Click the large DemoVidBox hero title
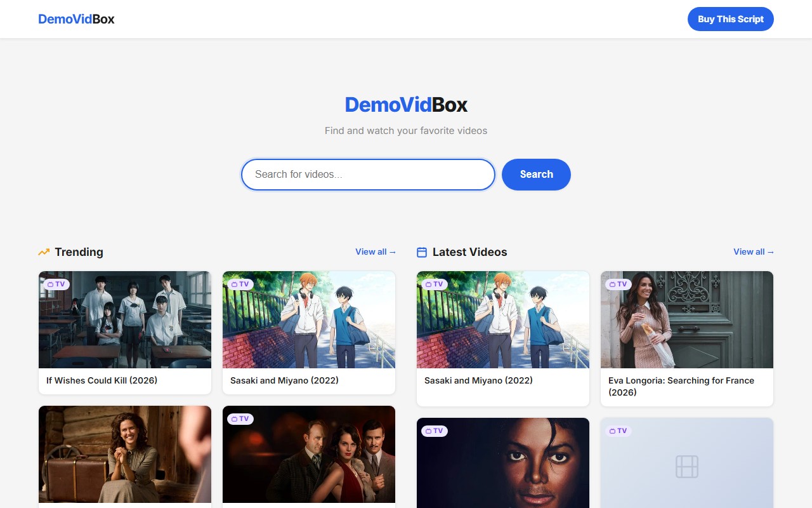The image size is (812, 508). [406, 105]
